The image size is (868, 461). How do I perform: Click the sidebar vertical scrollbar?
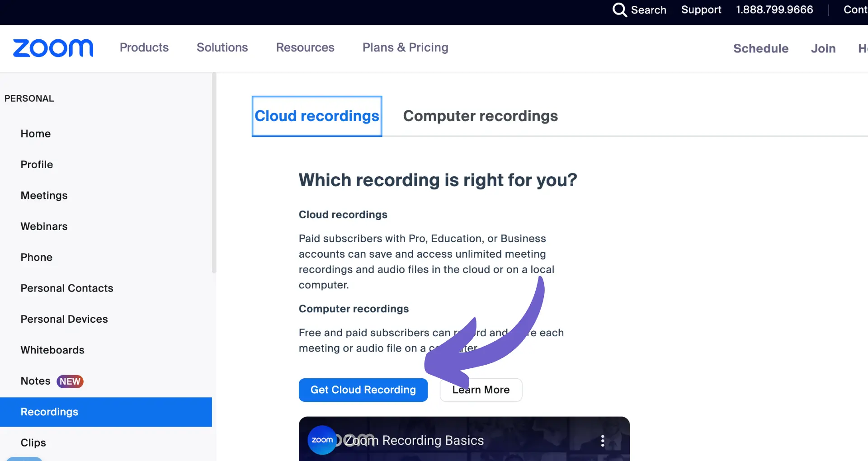214,173
